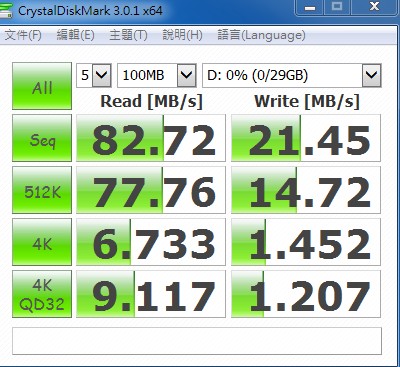400x367 pixels.
Task: Click the Read [MB/s] column header
Action: point(152,101)
